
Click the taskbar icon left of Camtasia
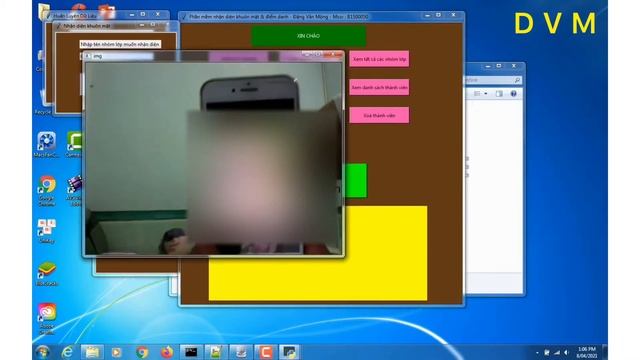[241, 352]
